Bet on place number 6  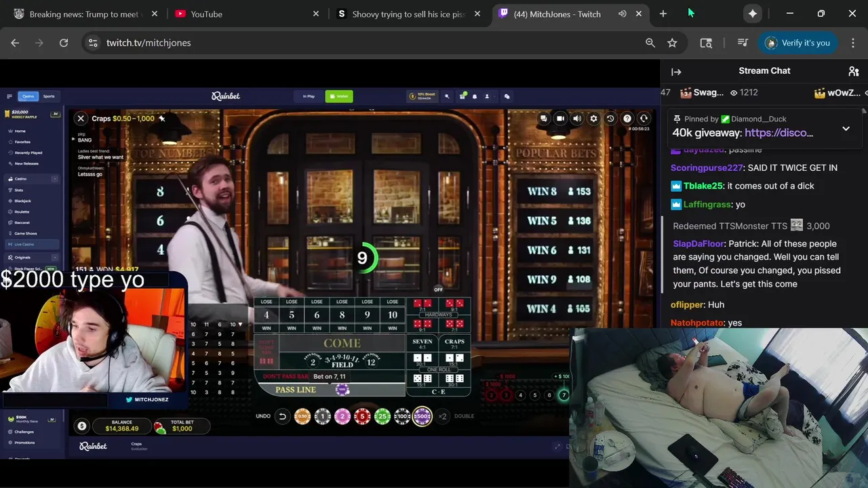point(317,314)
